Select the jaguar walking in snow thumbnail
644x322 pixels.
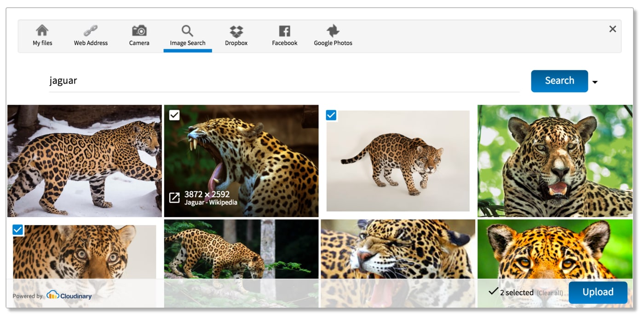pos(84,161)
